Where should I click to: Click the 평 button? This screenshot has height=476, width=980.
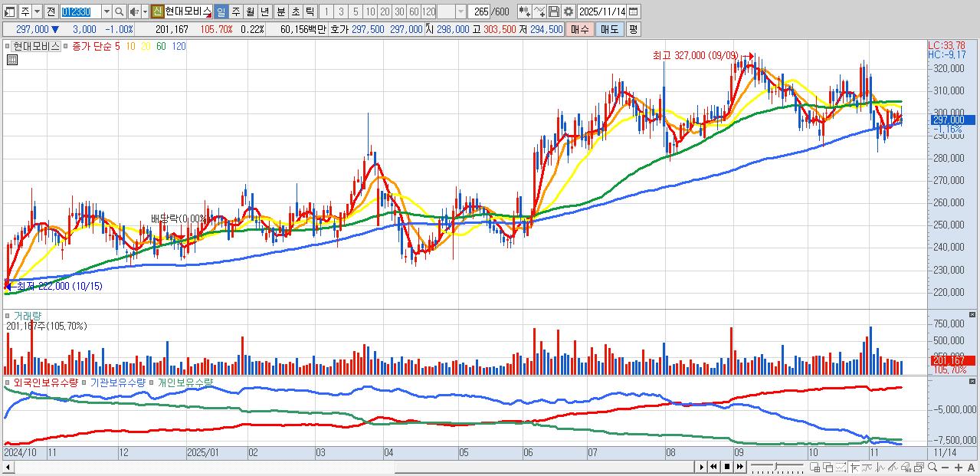(633, 29)
